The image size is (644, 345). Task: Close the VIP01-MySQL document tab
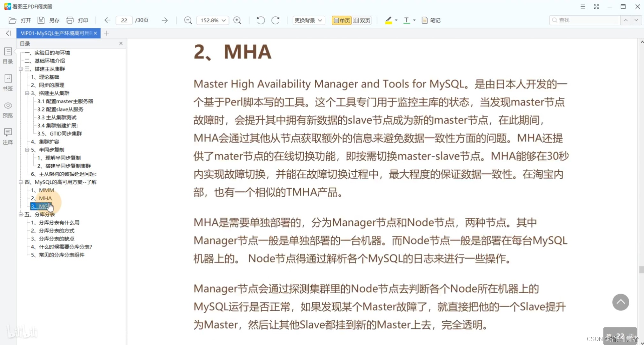pyautogui.click(x=95, y=33)
